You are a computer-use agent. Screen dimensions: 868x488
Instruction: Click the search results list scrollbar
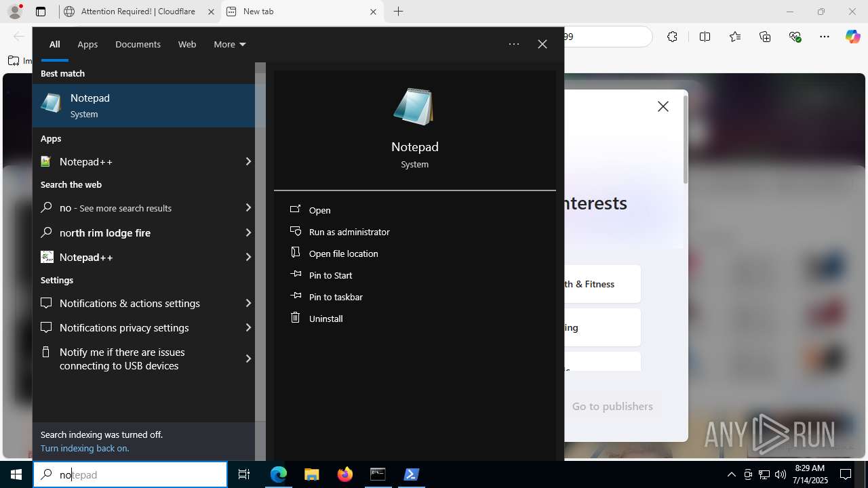260,247
